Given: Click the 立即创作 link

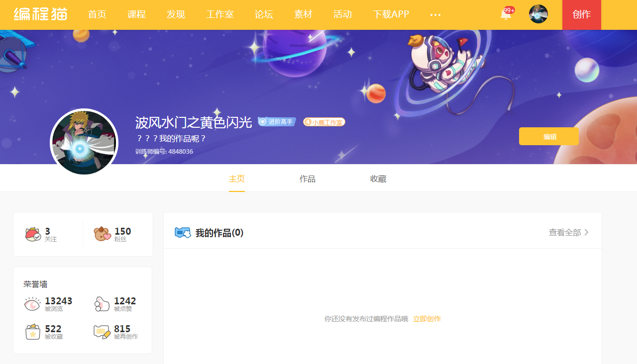Looking at the screenshot, I should [427, 319].
